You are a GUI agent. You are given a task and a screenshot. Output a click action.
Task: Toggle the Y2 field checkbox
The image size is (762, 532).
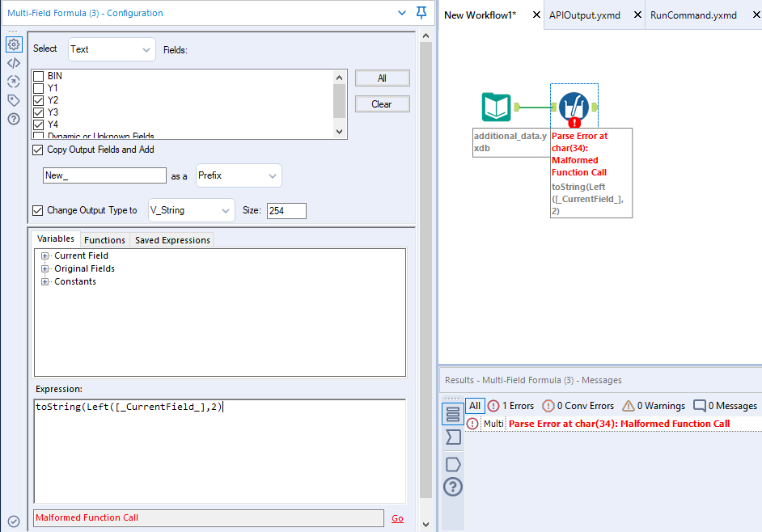[37, 101]
